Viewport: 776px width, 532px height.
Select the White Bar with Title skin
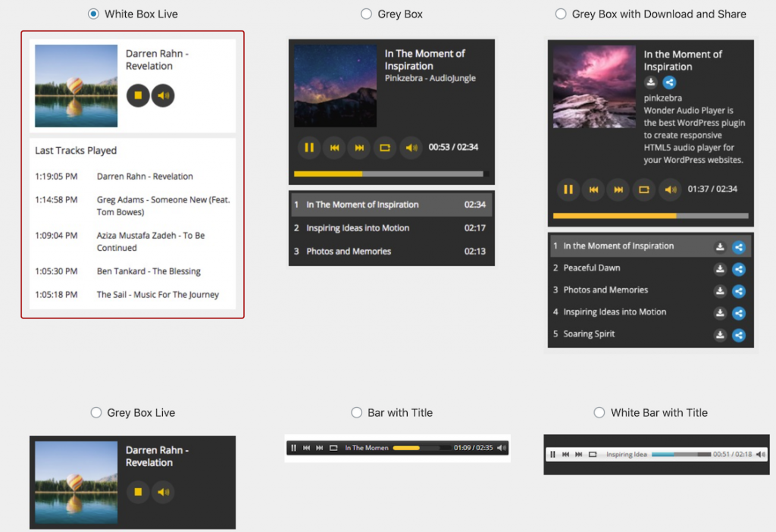(x=599, y=412)
